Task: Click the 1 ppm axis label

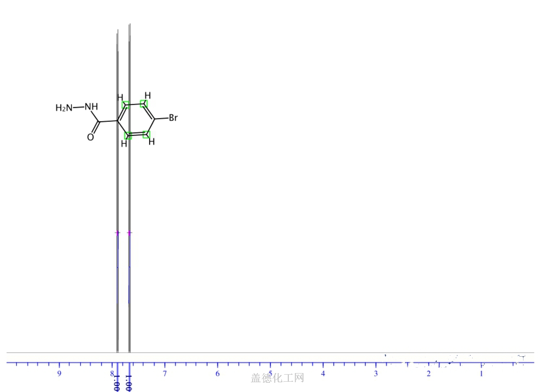Action: tap(481, 374)
